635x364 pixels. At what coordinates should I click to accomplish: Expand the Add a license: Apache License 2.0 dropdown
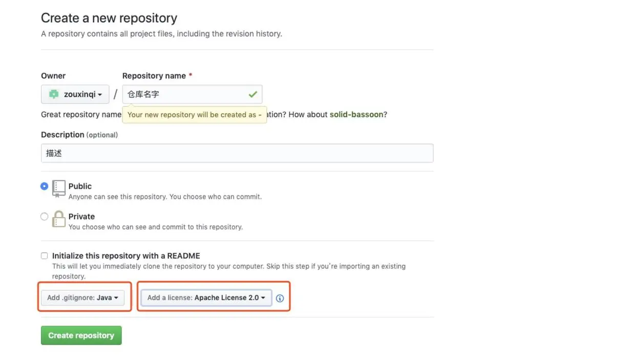206,297
